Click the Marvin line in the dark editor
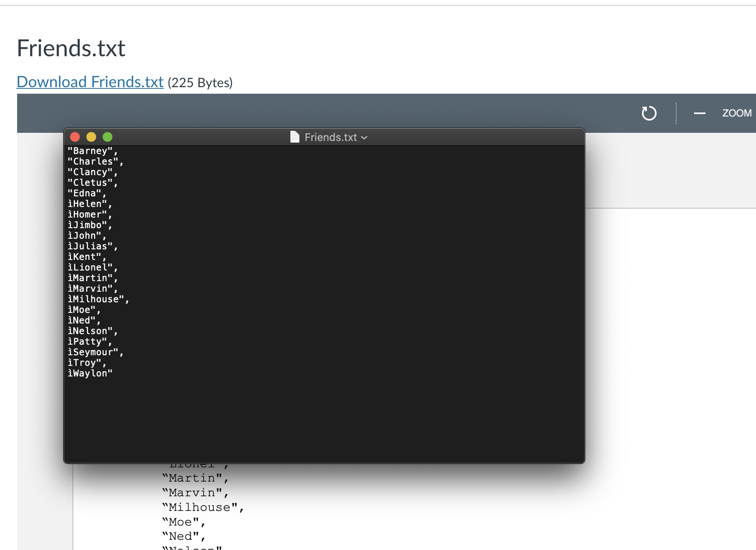This screenshot has width=756, height=550. tap(92, 289)
